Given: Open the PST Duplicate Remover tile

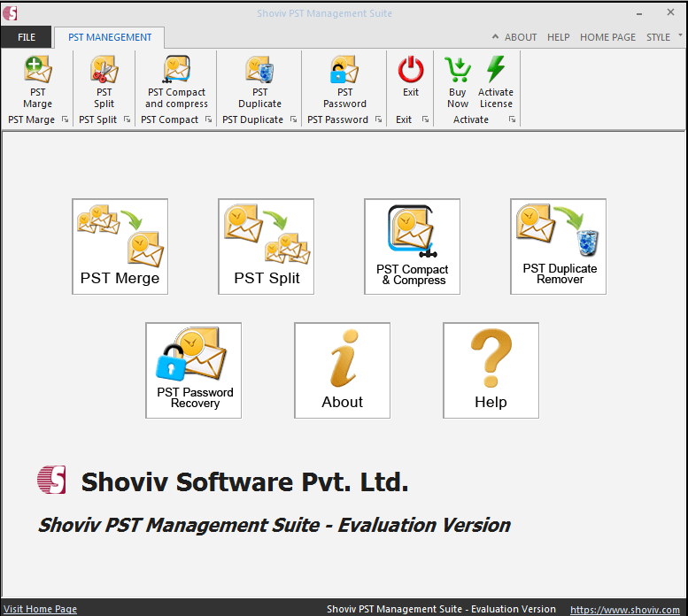Looking at the screenshot, I should coord(559,246).
